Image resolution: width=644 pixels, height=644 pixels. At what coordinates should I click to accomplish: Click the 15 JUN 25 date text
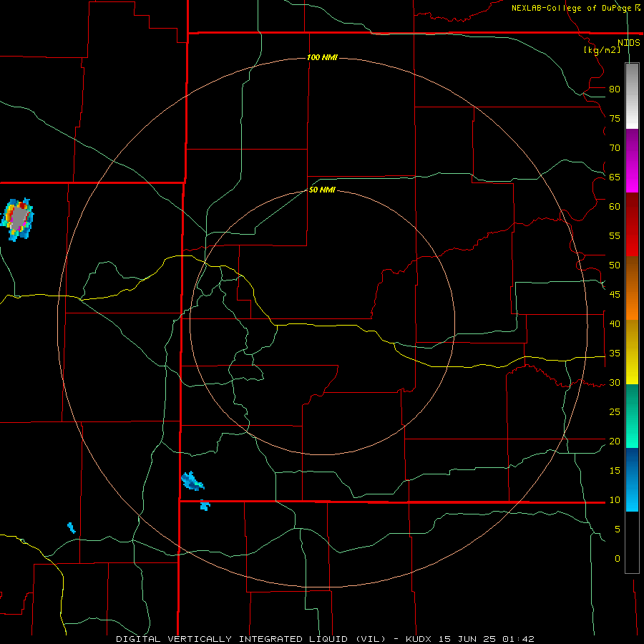click(467, 639)
